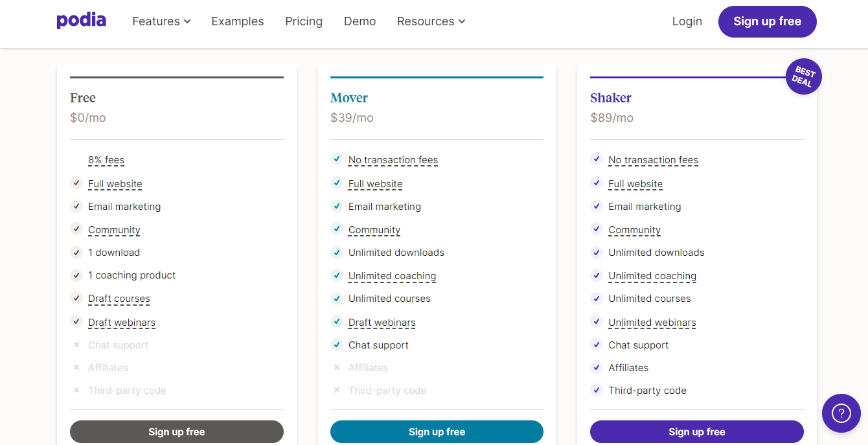
Task: Click the greyed Chat support text in Free plan
Action: [x=119, y=345]
